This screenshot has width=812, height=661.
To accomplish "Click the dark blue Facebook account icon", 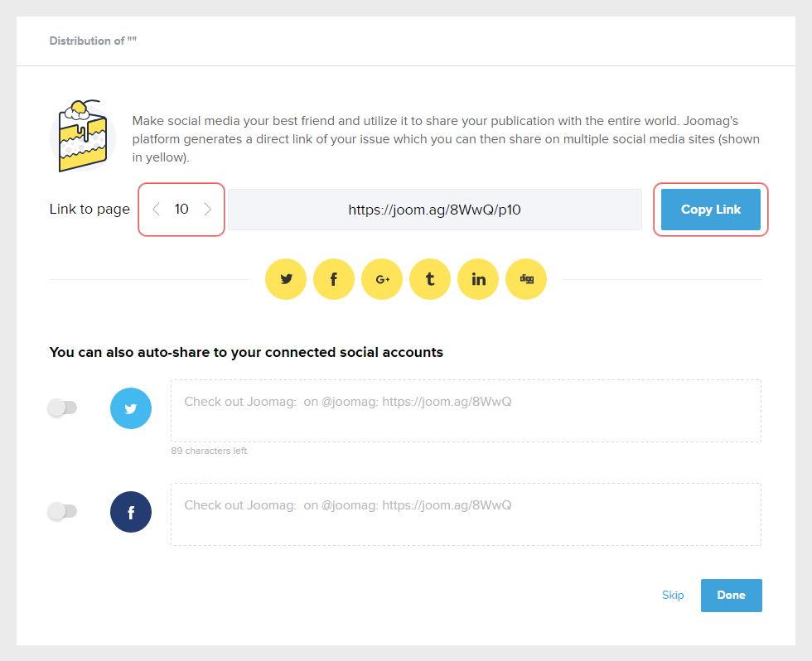I will coord(131,512).
